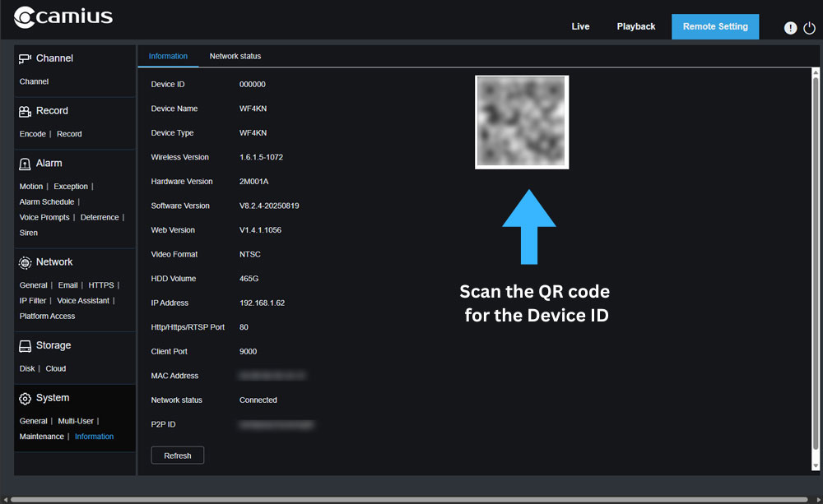Go to the Live view
The height and width of the screenshot is (504, 823).
(580, 26)
